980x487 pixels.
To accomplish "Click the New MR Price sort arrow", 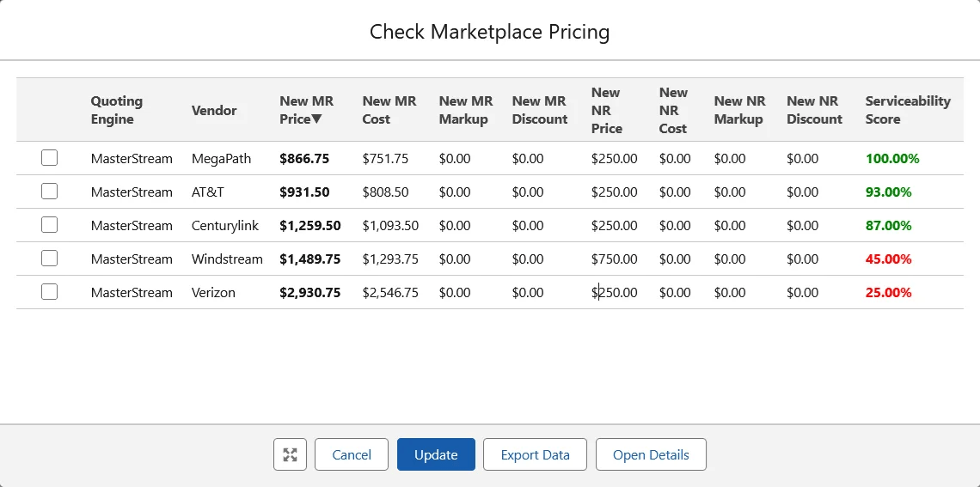I will point(317,119).
